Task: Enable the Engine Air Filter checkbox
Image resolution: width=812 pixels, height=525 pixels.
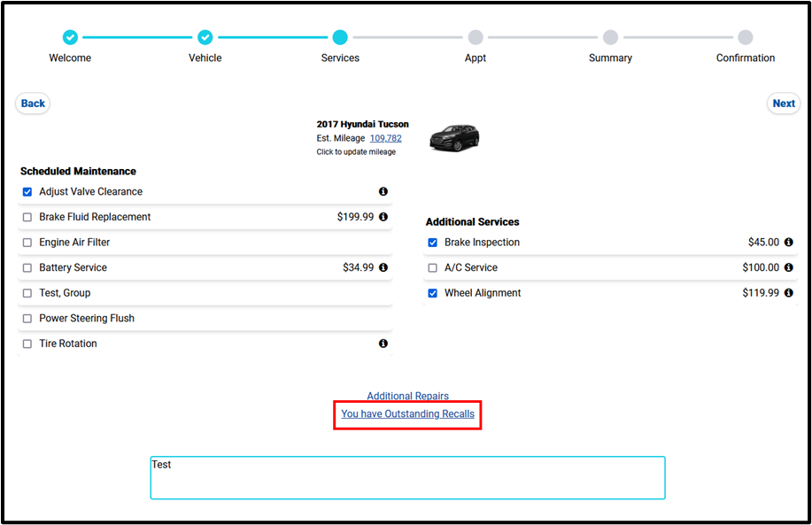Action: 27,243
